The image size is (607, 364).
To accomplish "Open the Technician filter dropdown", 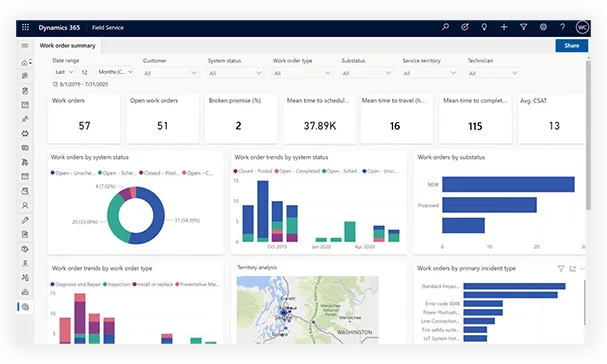I will (x=493, y=73).
